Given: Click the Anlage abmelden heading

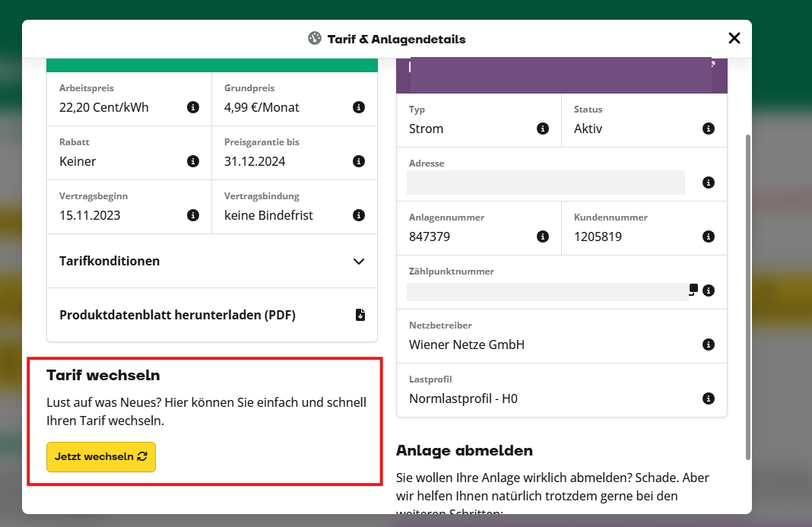Looking at the screenshot, I should point(464,450).
